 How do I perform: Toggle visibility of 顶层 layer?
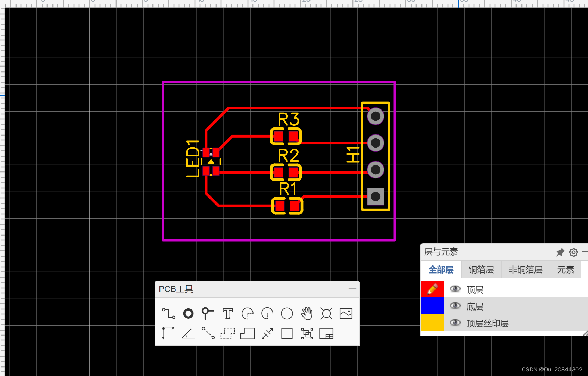pyautogui.click(x=455, y=289)
